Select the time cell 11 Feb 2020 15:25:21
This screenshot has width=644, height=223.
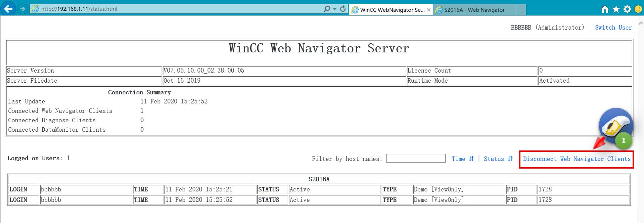(210, 189)
